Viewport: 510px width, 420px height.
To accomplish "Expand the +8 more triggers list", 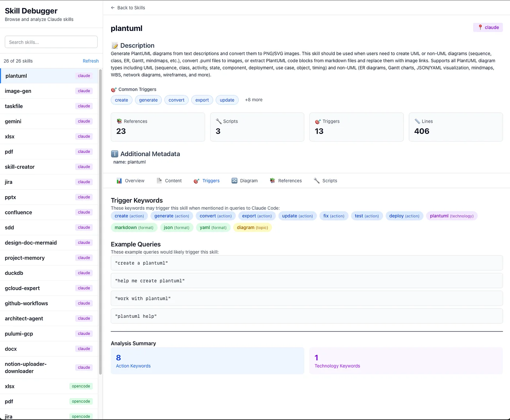I will click(254, 99).
